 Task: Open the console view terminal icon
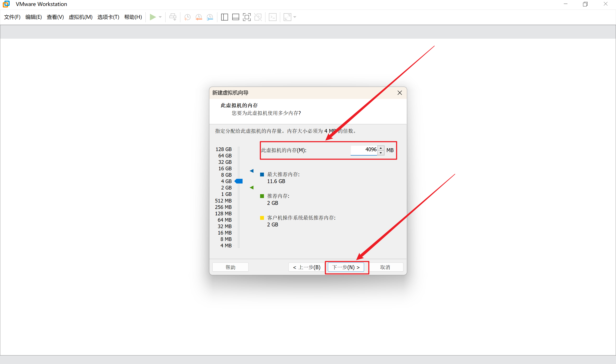click(272, 17)
